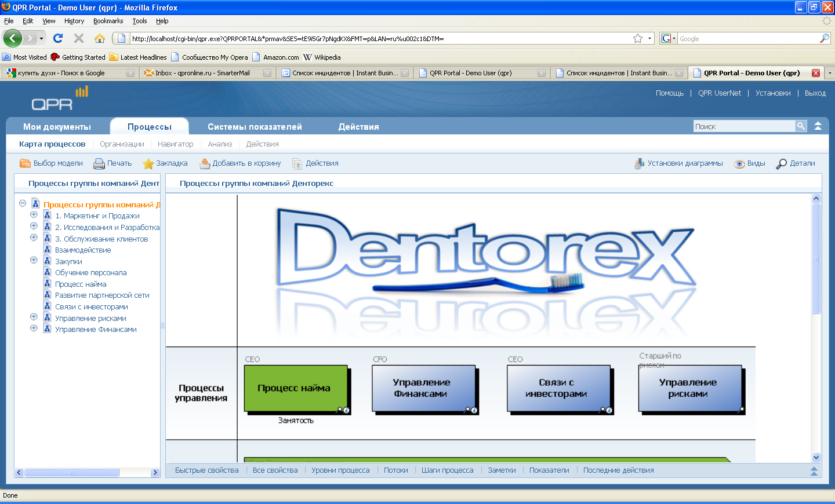
Task: Open the Анализ sub-tab
Action: coord(220,144)
